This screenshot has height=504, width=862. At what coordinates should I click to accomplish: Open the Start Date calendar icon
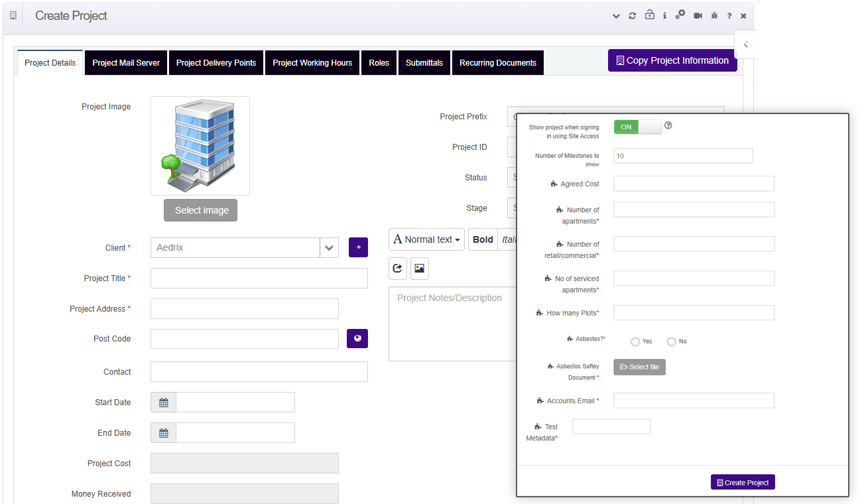pos(164,403)
